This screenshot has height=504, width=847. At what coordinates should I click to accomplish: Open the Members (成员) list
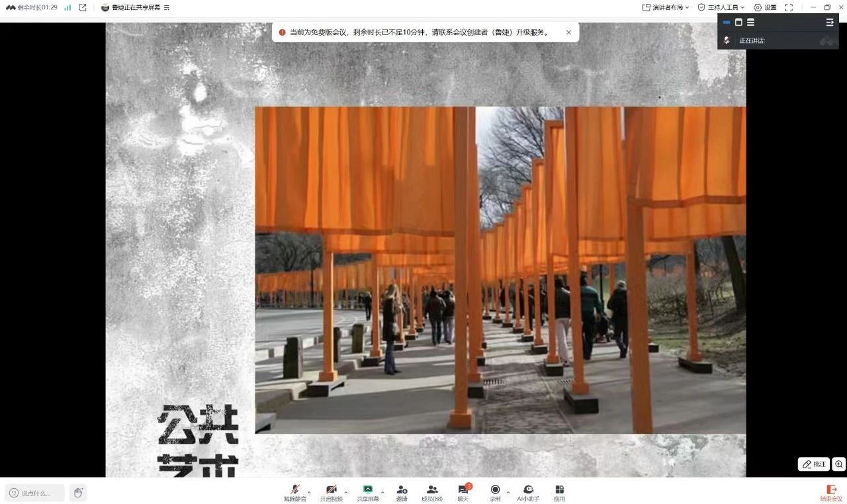[431, 492]
